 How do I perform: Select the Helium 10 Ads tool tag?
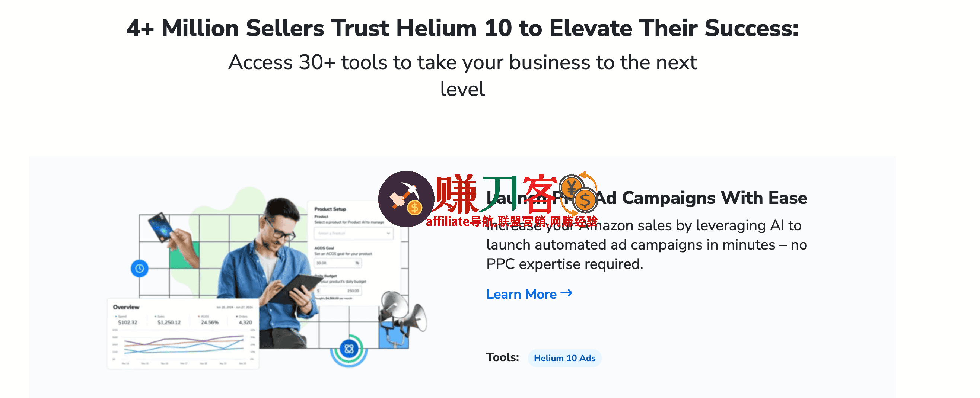click(x=564, y=358)
